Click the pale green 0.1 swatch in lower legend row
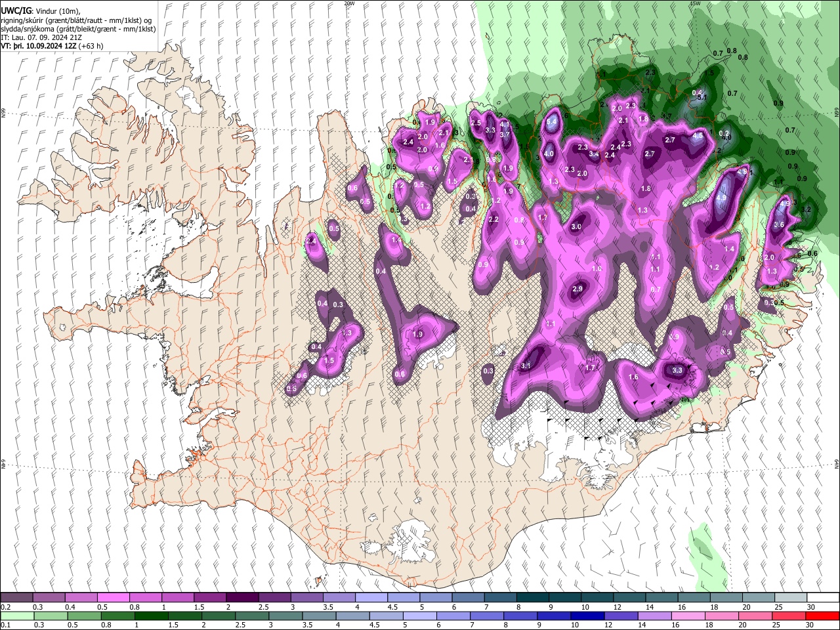 pos(17,616)
